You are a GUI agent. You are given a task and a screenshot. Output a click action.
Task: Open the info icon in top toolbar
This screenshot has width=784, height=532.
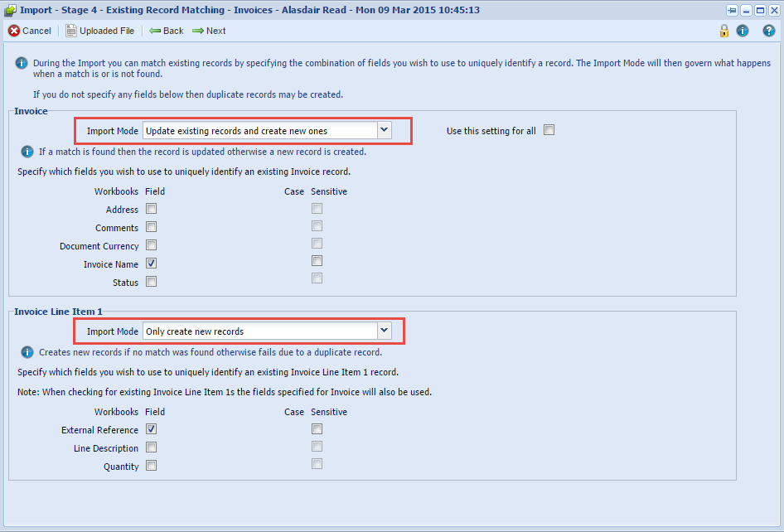pyautogui.click(x=743, y=31)
